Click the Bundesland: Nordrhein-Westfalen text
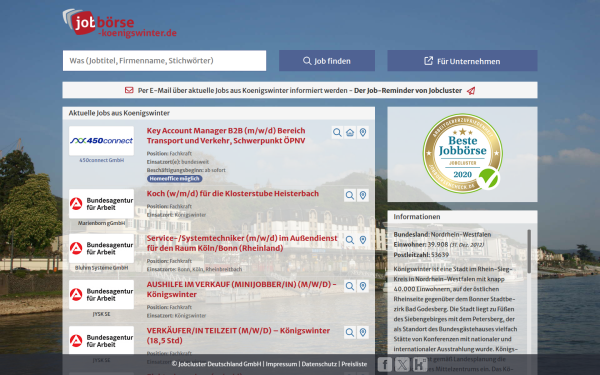 442,235
